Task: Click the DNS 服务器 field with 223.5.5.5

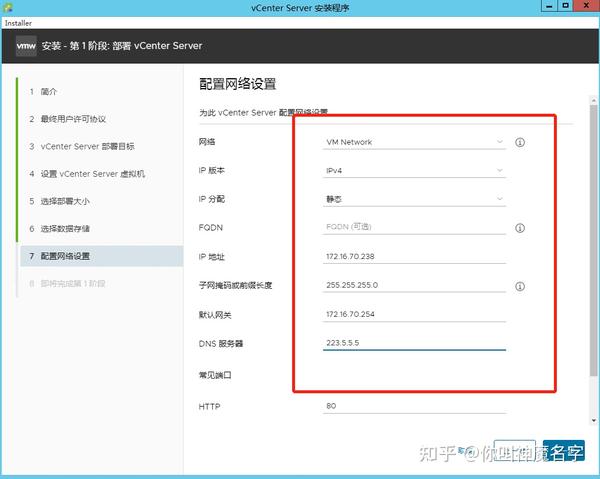Action: 414,343
